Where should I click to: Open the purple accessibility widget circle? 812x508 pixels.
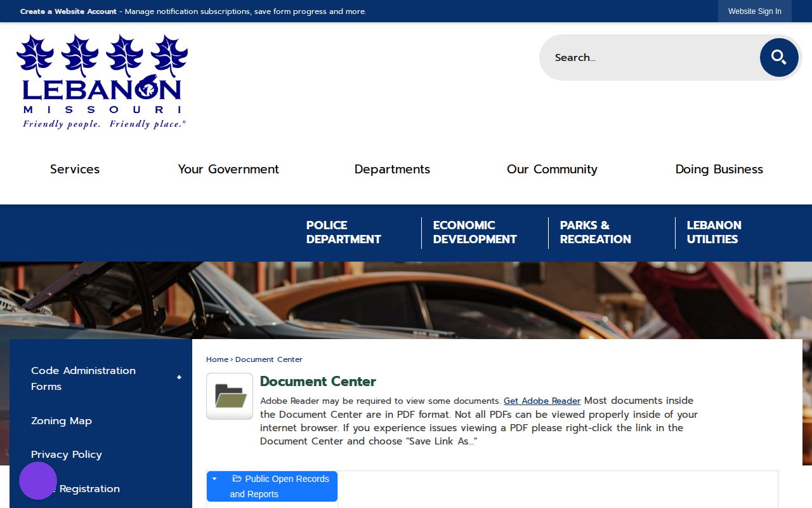[38, 481]
